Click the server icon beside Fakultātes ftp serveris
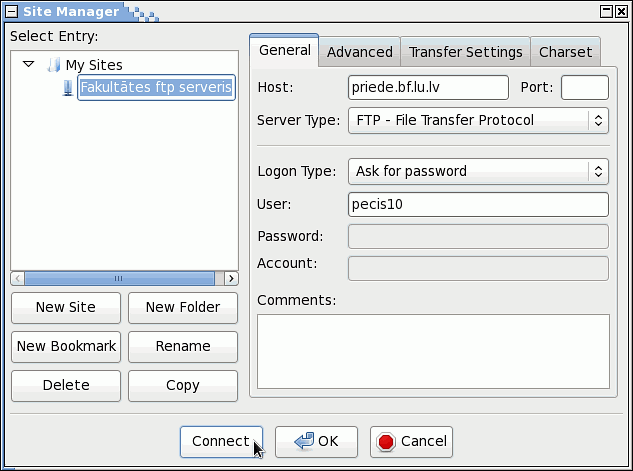Screen dimensions: 633x471 pyautogui.click(x=68, y=88)
